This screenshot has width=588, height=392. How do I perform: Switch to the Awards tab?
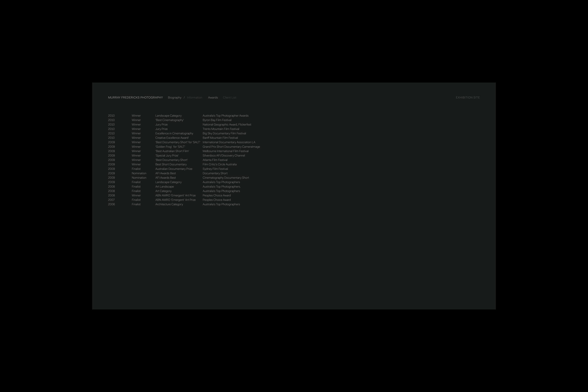click(213, 98)
